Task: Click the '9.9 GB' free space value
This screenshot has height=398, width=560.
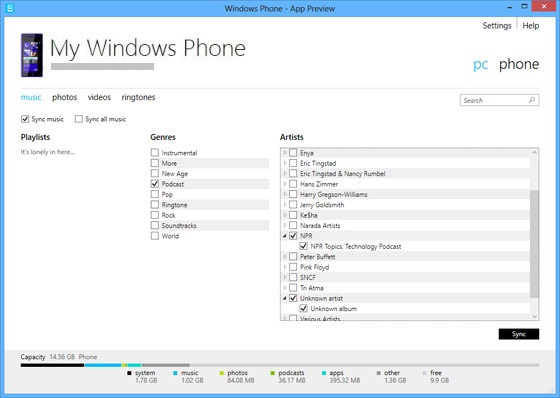Action: 440,380
